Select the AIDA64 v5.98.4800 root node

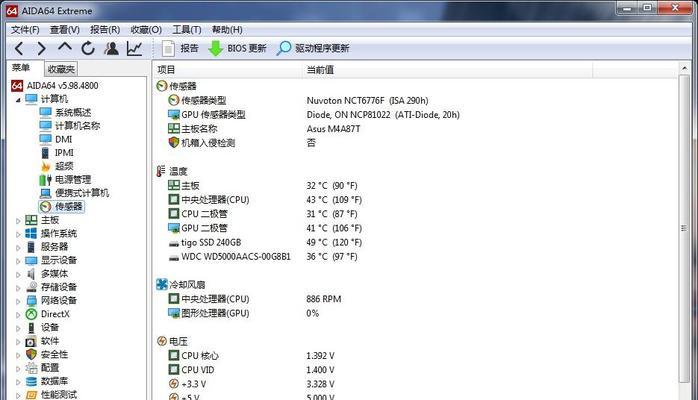tap(55, 85)
